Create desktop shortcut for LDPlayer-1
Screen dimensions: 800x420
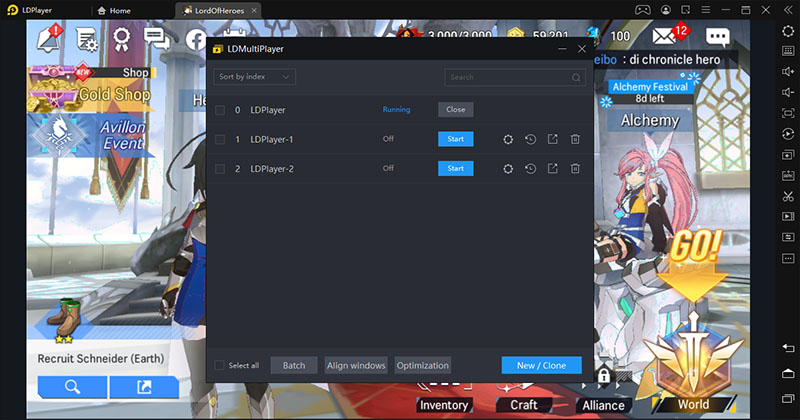553,139
